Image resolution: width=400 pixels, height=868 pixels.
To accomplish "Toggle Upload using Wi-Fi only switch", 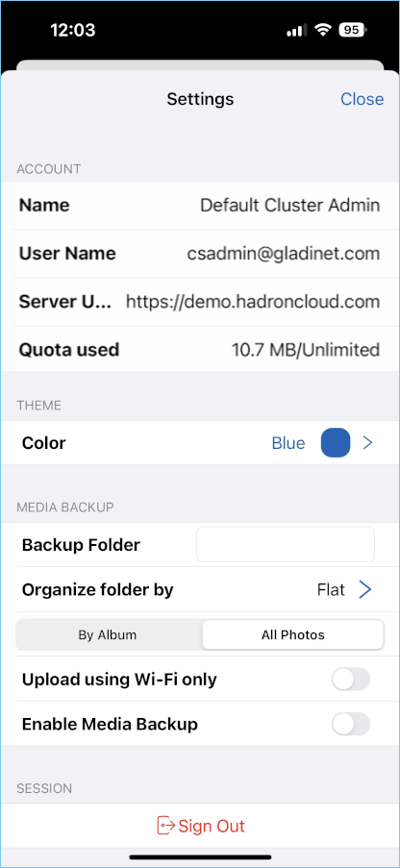I will pyautogui.click(x=351, y=680).
